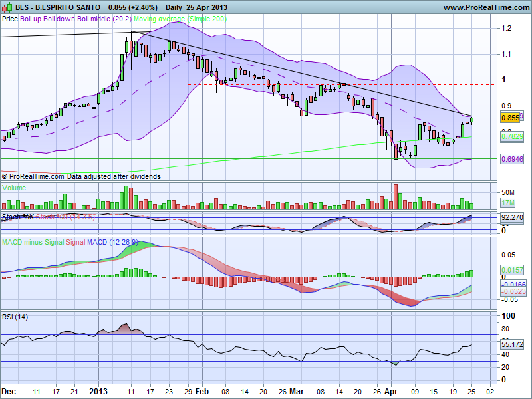
Task: Click the Dec month on the date axis
Action: [9, 392]
